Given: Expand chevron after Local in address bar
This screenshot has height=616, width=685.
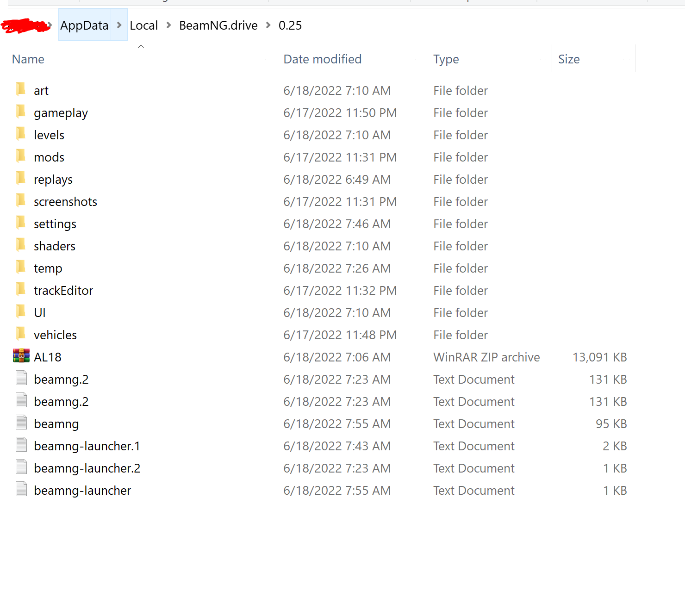Looking at the screenshot, I should tap(168, 25).
